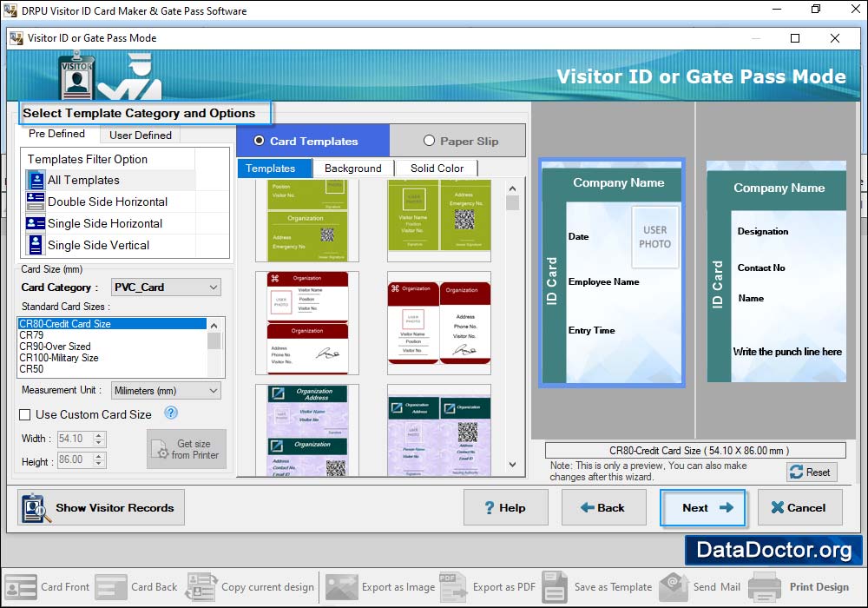
Task: Switch to the User Defined tab
Action: pos(141,135)
